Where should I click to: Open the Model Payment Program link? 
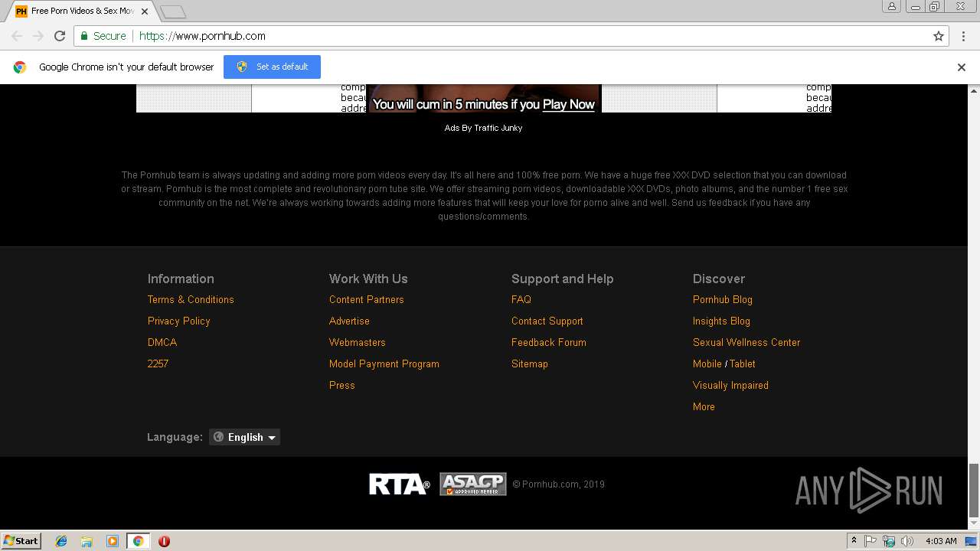coord(384,364)
